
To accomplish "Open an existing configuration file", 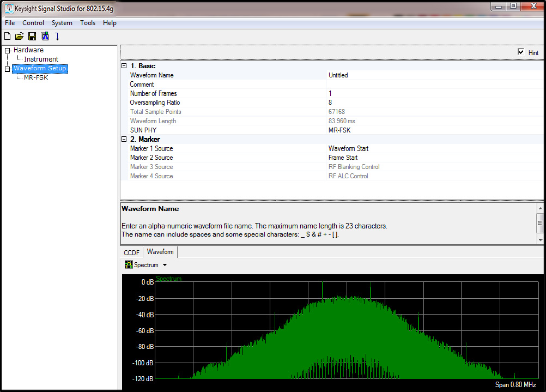I will (x=19, y=36).
